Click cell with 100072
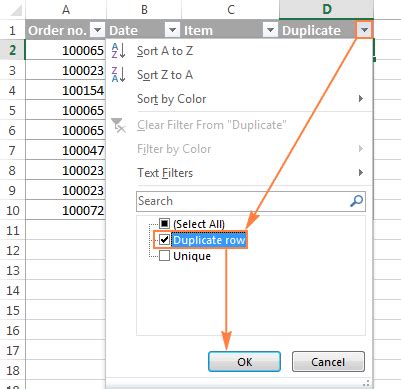This screenshot has width=401, height=389. click(66, 210)
